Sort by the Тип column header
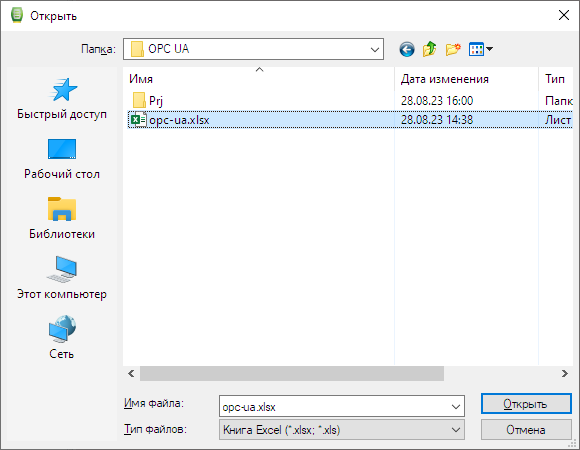Viewport: 580px width, 450px height. coord(556,79)
